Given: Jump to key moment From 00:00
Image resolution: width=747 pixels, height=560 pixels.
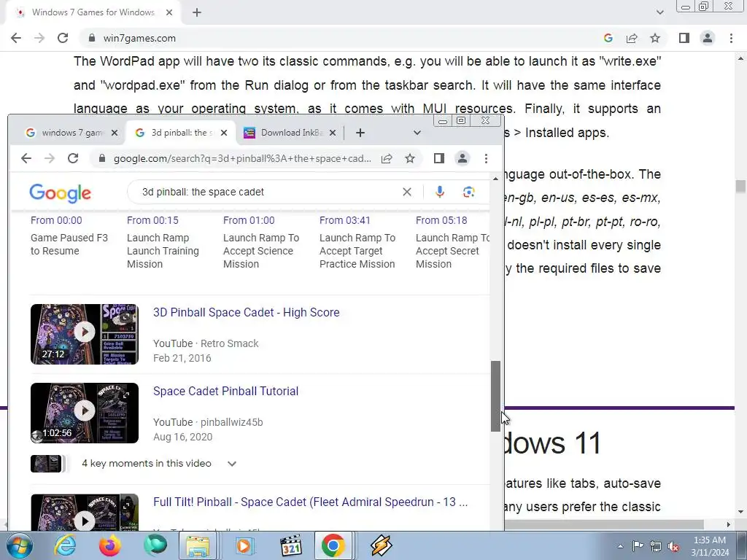Looking at the screenshot, I should pyautogui.click(x=56, y=220).
